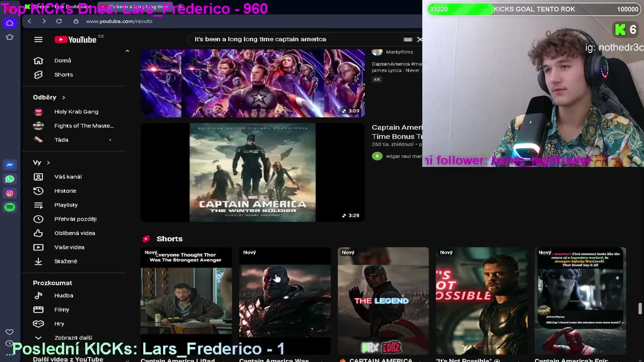644x362 pixels.
Task: Open Instagram in the browser sidebar
Action: 10,193
